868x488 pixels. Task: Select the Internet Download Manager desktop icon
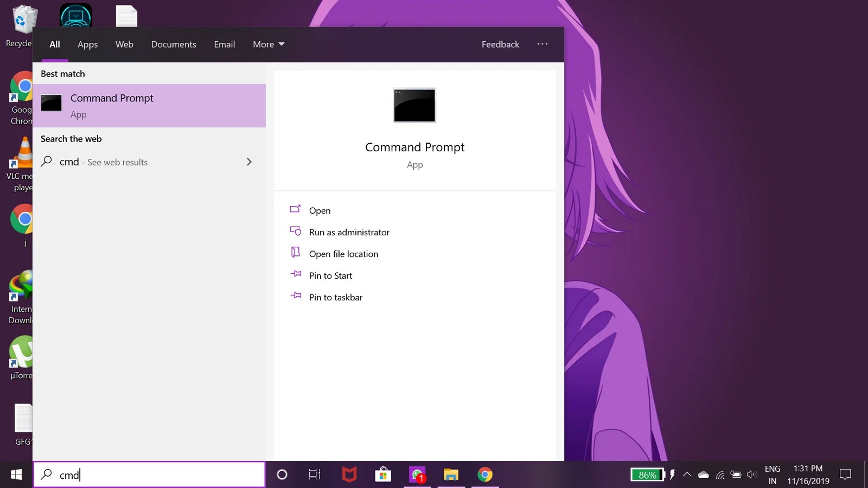(21, 297)
